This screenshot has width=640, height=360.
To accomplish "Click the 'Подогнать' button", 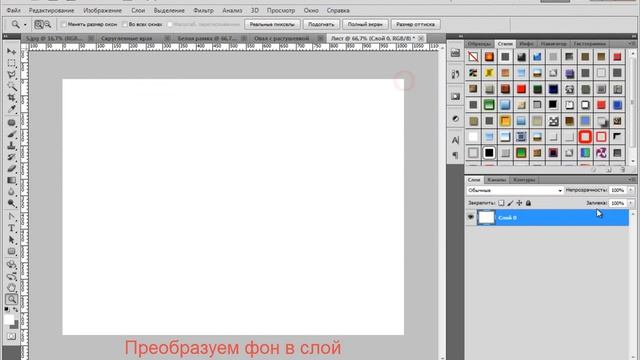I will 321,24.
